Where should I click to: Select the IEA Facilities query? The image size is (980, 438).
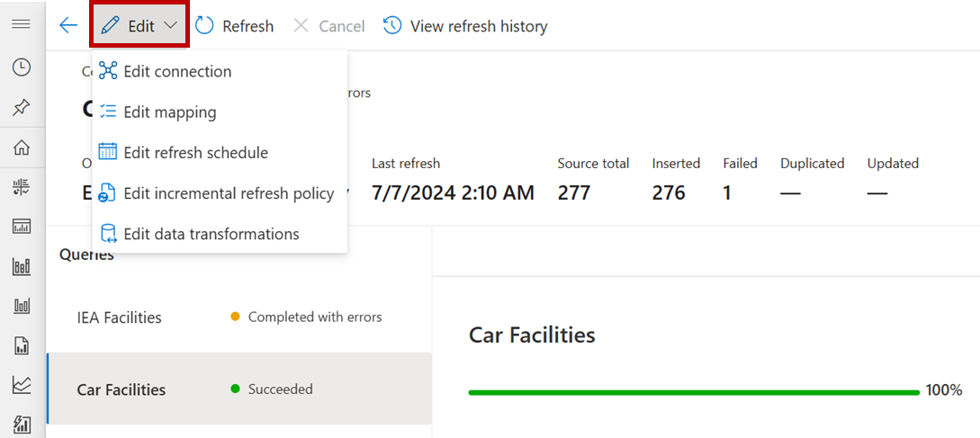(x=120, y=317)
